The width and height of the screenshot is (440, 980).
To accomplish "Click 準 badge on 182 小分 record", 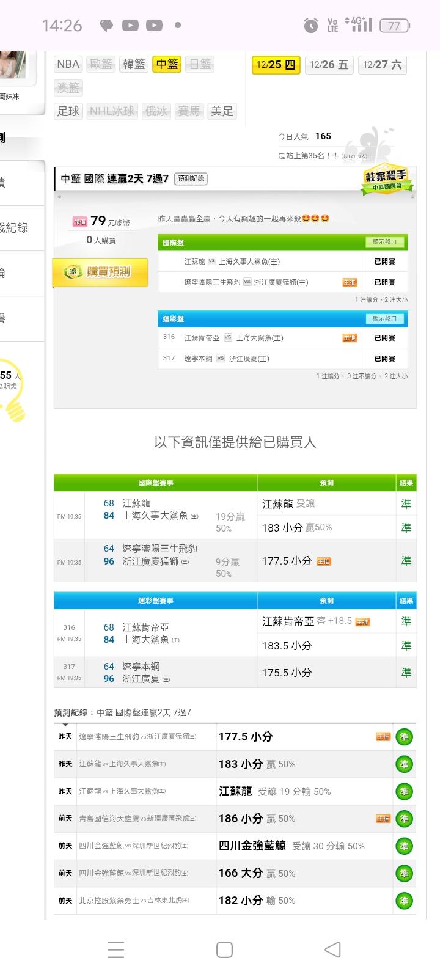I will pos(404,901).
